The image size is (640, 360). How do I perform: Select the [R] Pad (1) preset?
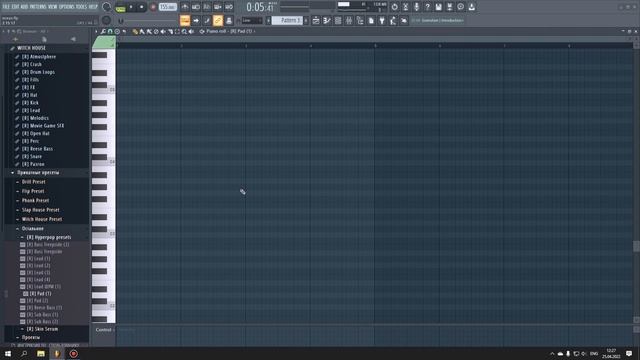pyautogui.click(x=40, y=293)
